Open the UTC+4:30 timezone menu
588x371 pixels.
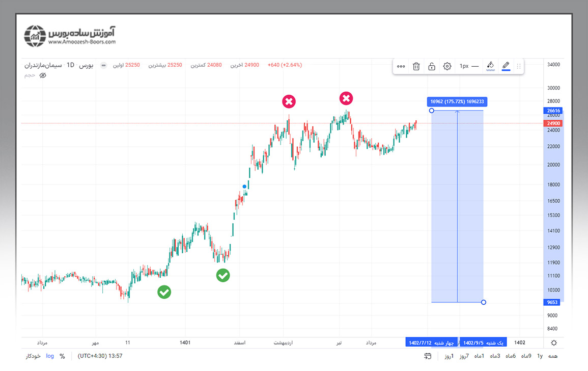tap(100, 356)
